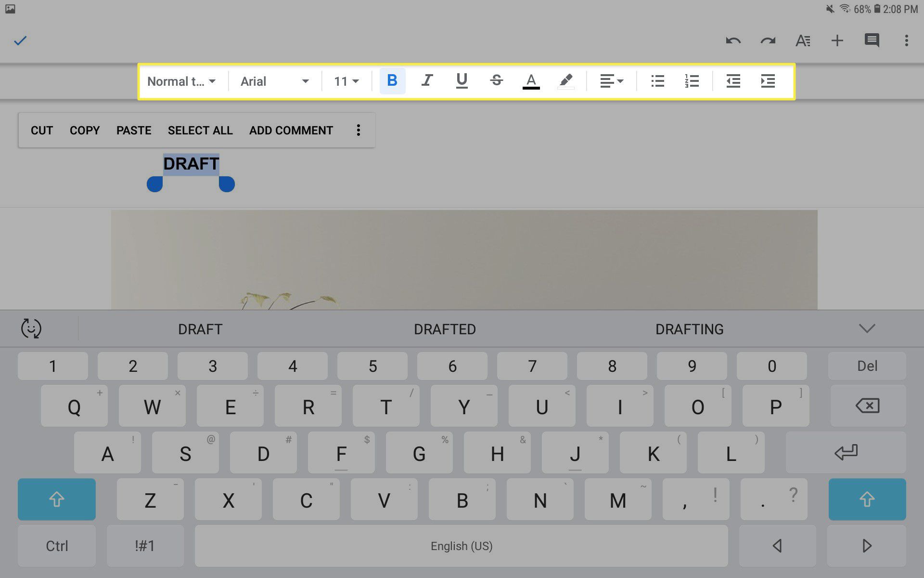Tap PASTE button in context menu
Screen dimensions: 924x578
pos(134,130)
